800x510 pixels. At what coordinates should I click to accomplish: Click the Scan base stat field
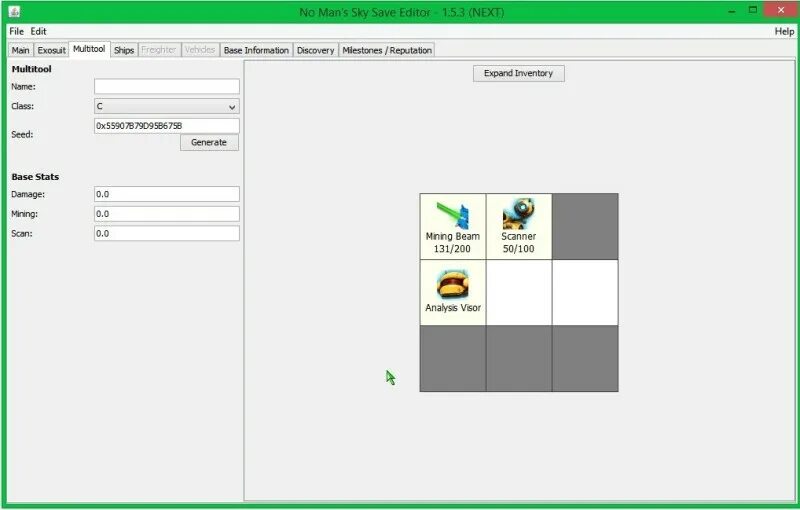[166, 234]
